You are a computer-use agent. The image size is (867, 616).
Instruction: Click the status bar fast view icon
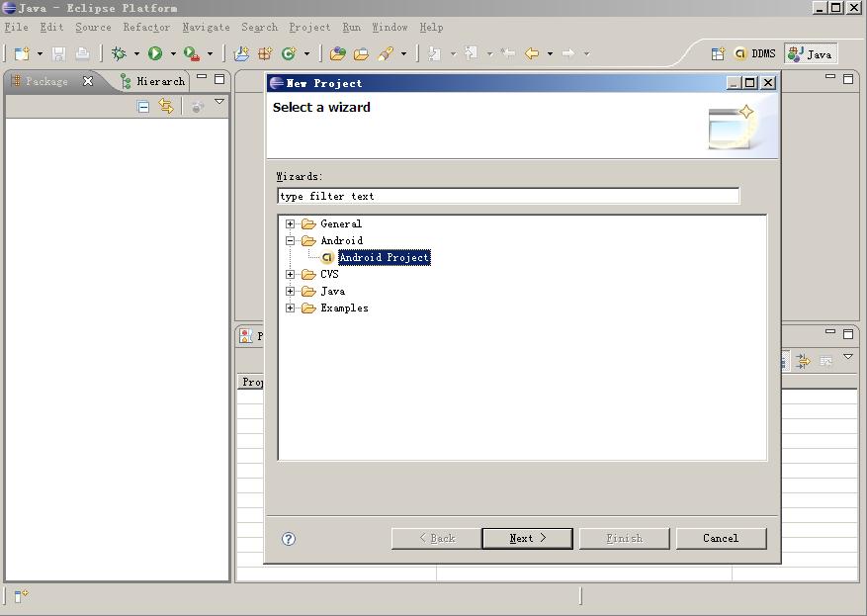coord(21,596)
